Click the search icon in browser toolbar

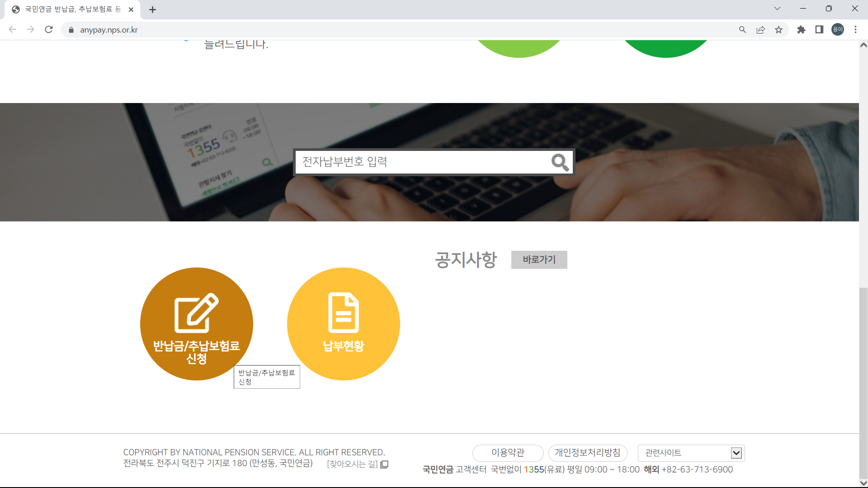[x=742, y=29]
